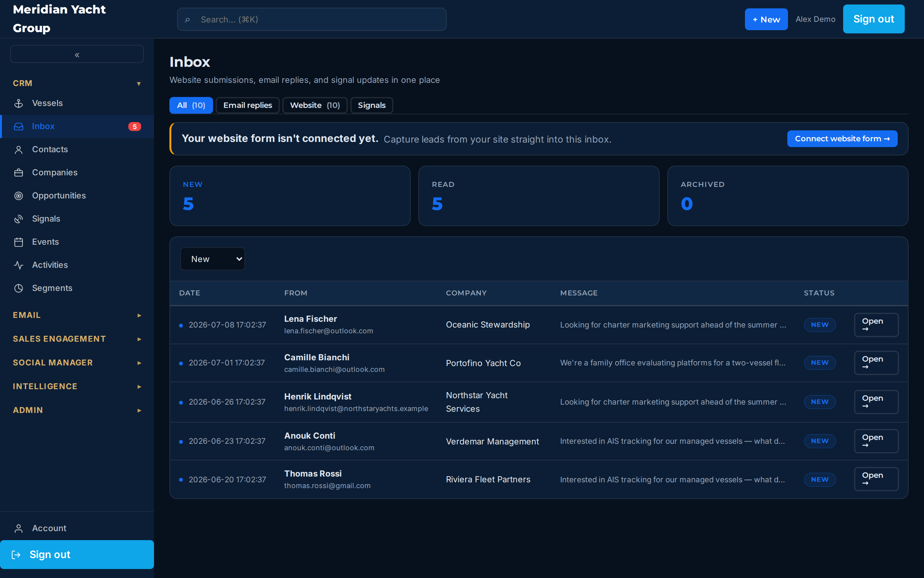Click the Vessels anchor icon

18,103
